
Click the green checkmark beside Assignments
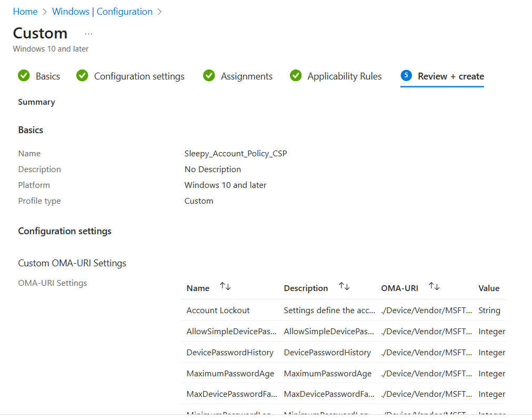point(209,76)
